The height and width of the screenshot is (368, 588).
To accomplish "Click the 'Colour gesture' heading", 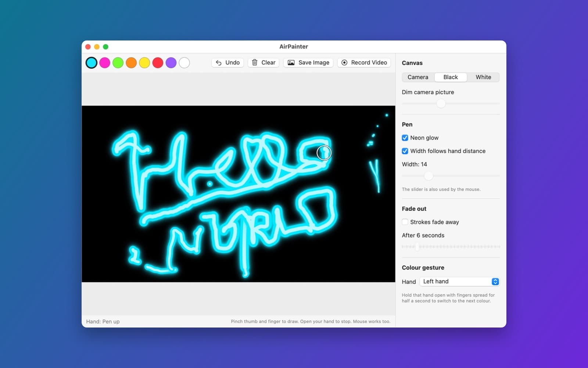I will 423,268.
